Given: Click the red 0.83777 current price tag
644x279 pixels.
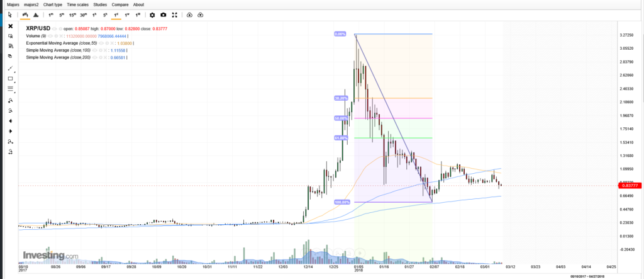Looking at the screenshot, I should [x=629, y=186].
